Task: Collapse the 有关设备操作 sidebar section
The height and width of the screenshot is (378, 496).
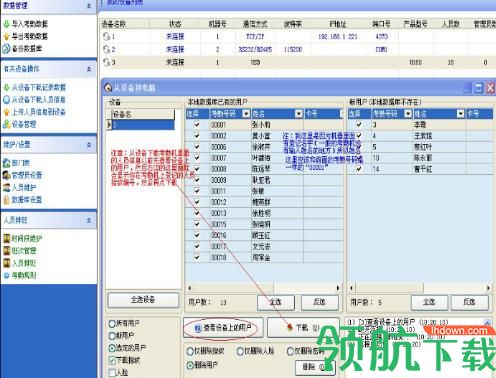Action: point(89,69)
